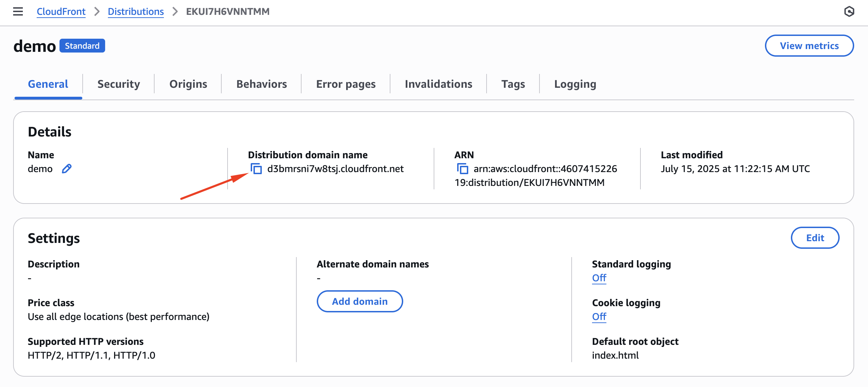The image size is (868, 387).
Task: Copy the distribution domain name
Action: [256, 169]
